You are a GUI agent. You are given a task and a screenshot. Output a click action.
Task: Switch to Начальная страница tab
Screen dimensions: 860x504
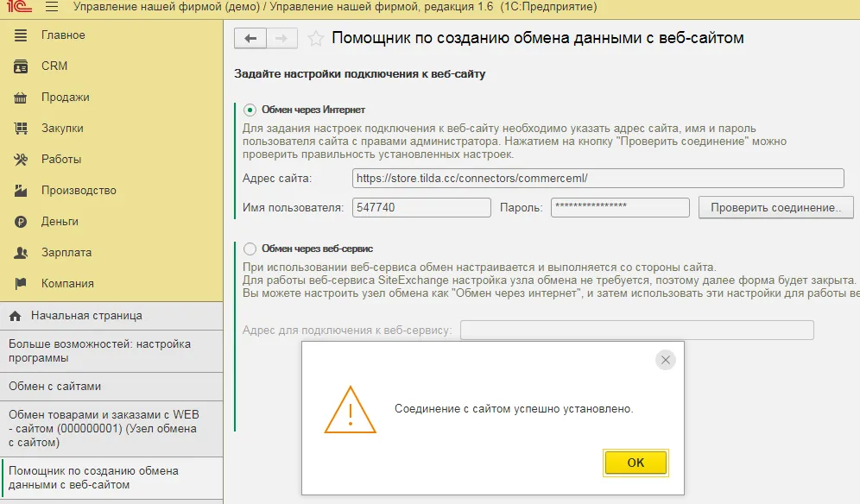[111, 316]
